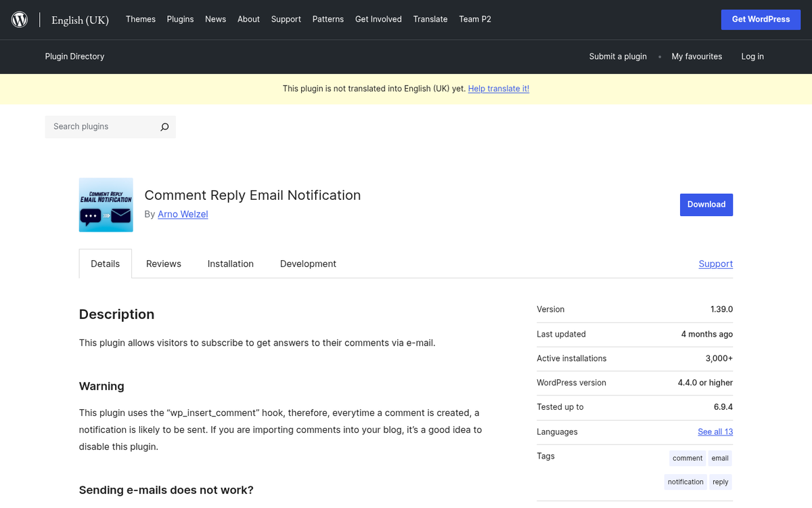Open the Themes menu item

140,19
